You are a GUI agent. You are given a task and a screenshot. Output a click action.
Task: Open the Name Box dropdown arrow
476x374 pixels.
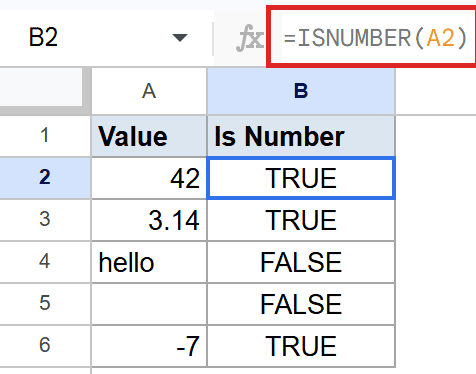click(180, 38)
